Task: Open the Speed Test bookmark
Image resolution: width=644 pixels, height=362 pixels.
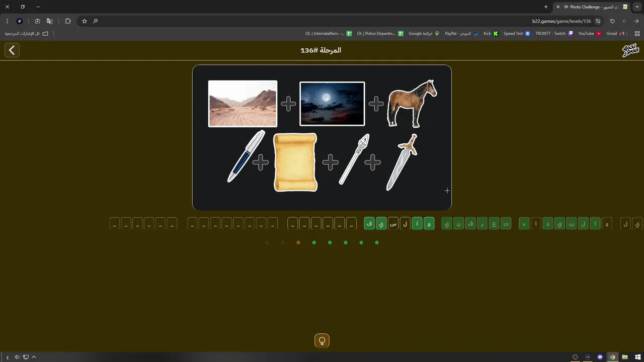Action: tap(517, 34)
